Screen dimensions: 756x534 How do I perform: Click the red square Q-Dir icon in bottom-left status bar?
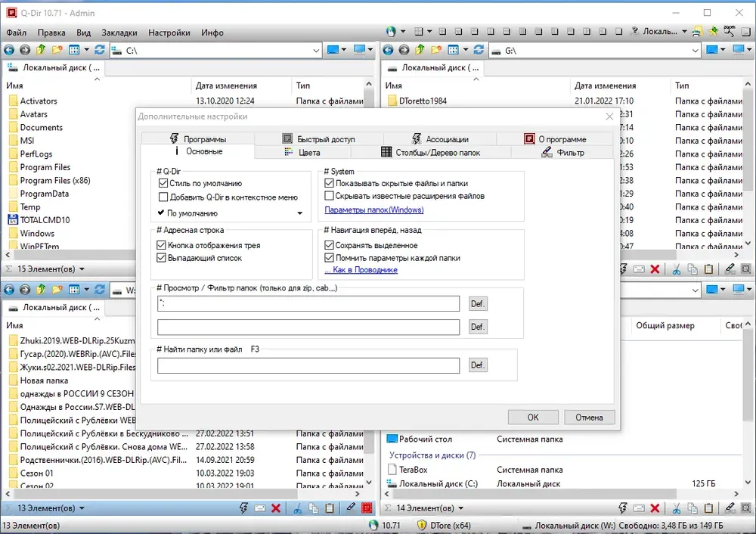click(367, 508)
